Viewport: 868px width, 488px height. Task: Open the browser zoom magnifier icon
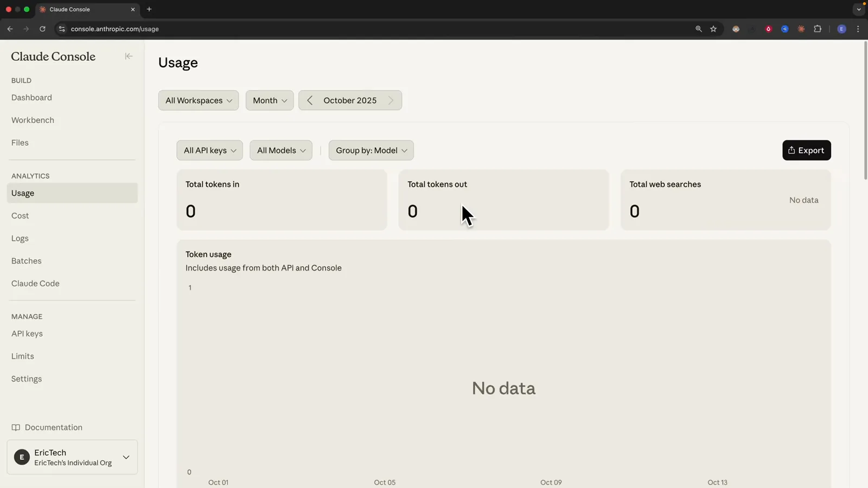[698, 29]
